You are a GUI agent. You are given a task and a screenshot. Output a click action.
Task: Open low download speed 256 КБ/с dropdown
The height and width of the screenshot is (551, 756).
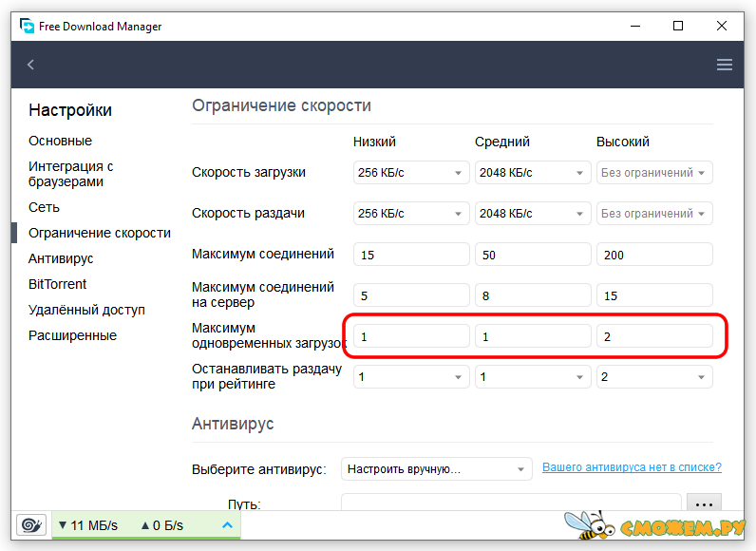pyautogui.click(x=411, y=173)
